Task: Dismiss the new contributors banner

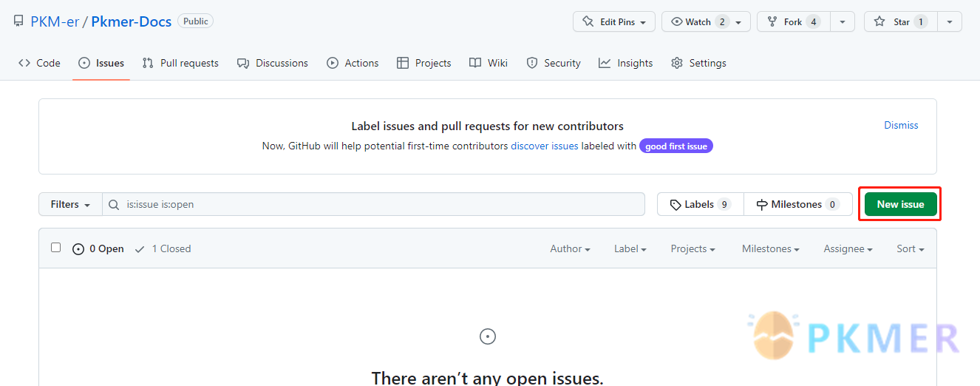Action: (901, 126)
